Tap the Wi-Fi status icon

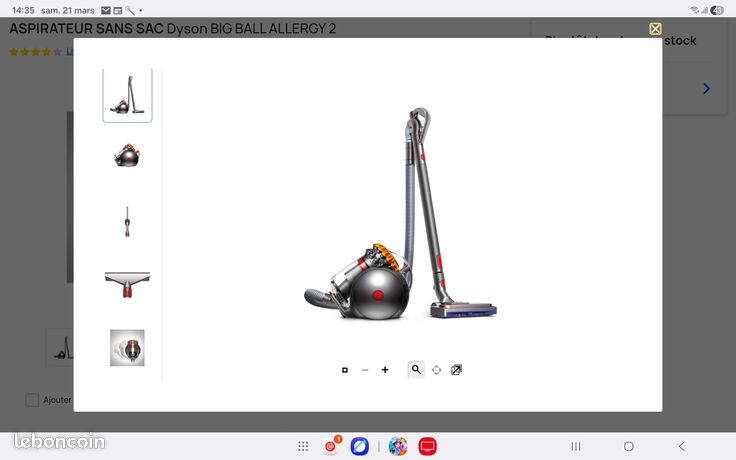694,10
